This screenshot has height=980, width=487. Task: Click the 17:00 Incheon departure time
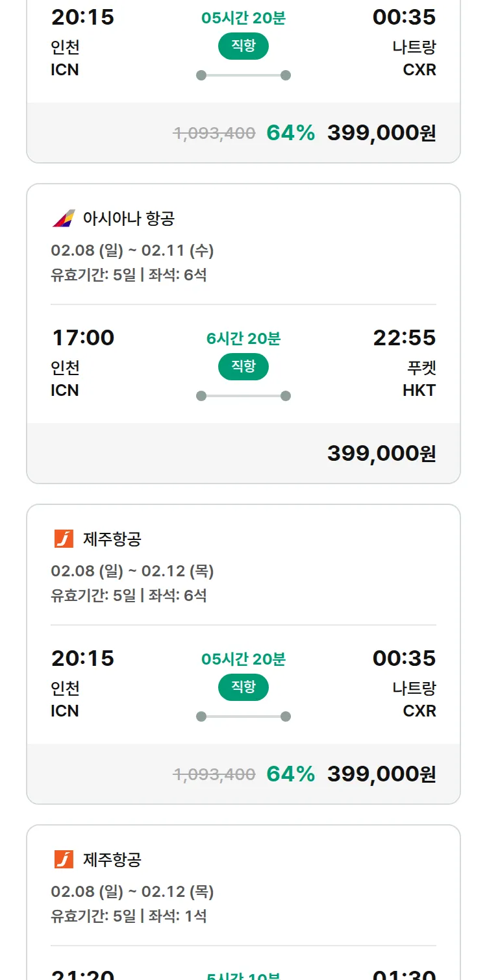pyautogui.click(x=82, y=337)
